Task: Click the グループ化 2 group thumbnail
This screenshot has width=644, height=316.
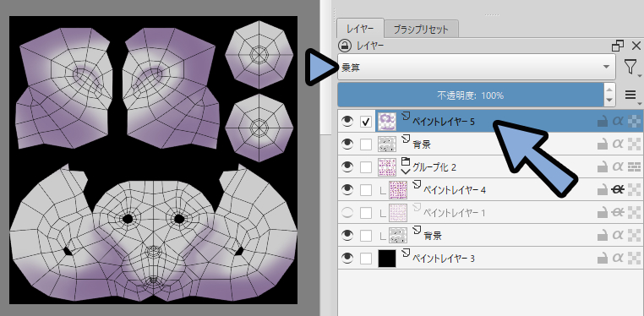Action: [387, 167]
